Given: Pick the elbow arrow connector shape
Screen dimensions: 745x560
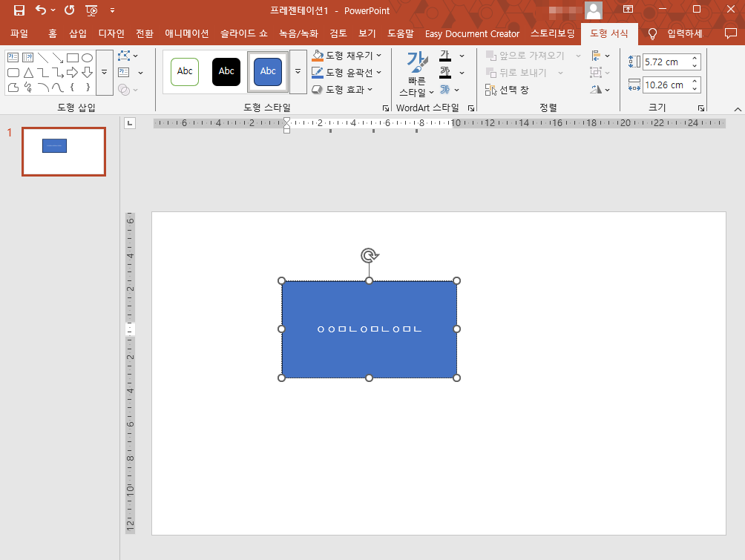Looking at the screenshot, I should coord(57,72).
